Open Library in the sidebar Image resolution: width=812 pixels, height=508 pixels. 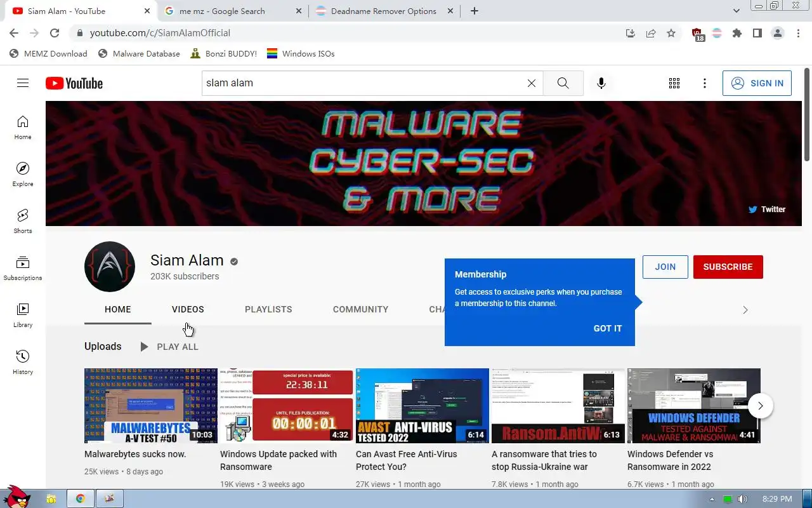23,316
